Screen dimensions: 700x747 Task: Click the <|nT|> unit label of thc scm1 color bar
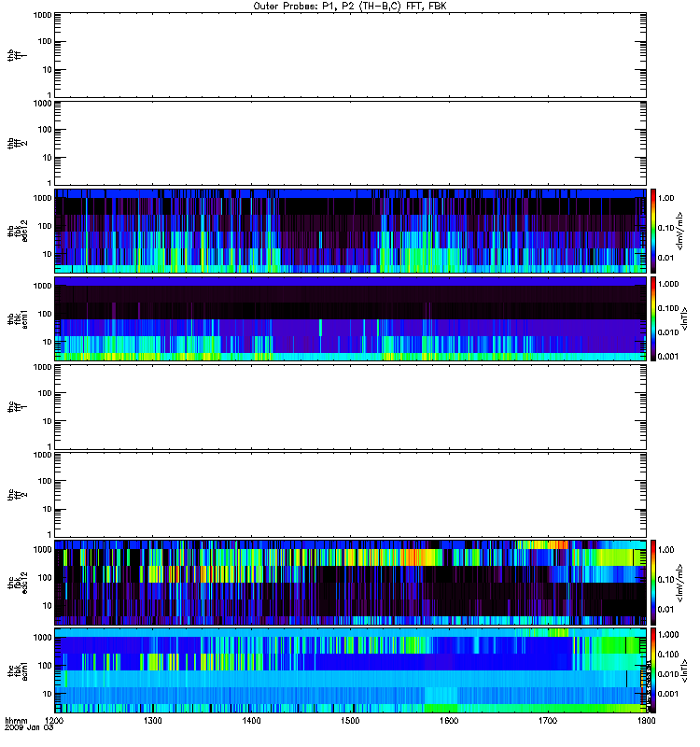[684, 670]
